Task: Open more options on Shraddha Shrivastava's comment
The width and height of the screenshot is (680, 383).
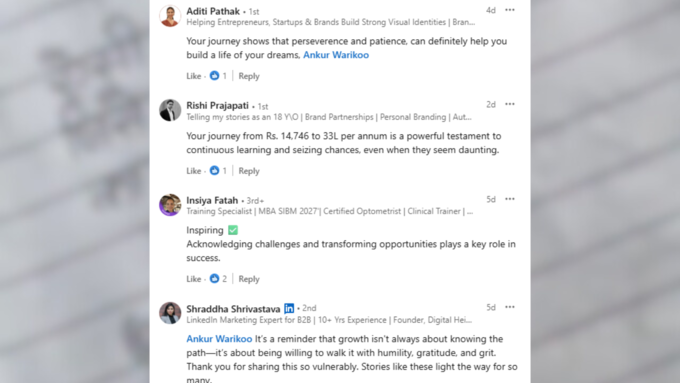Action: [510, 307]
